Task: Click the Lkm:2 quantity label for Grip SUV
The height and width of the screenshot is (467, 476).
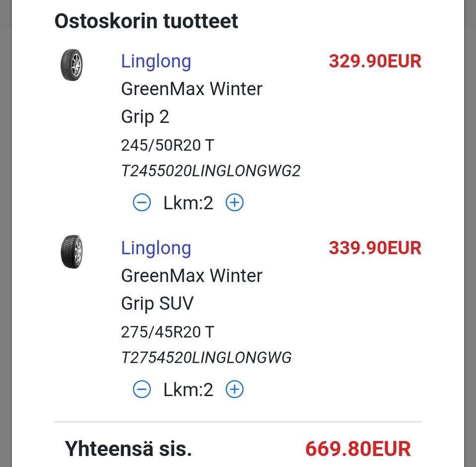Action: click(x=188, y=390)
